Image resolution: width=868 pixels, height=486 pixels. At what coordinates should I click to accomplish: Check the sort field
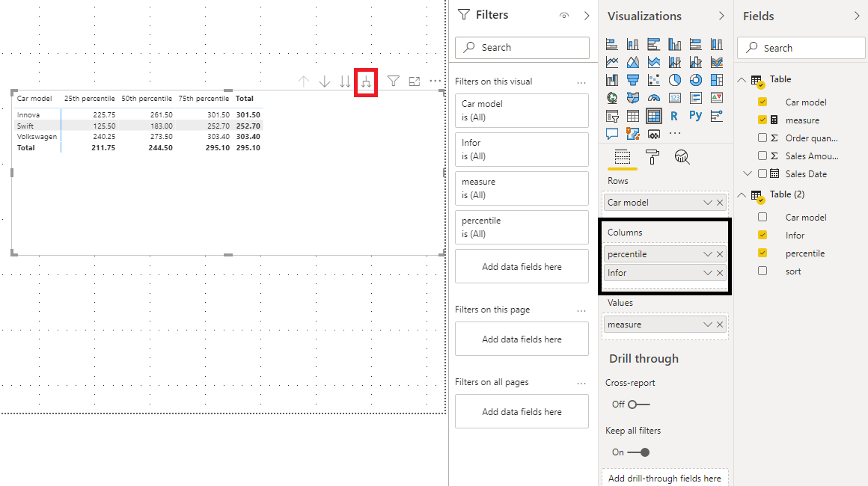(762, 271)
